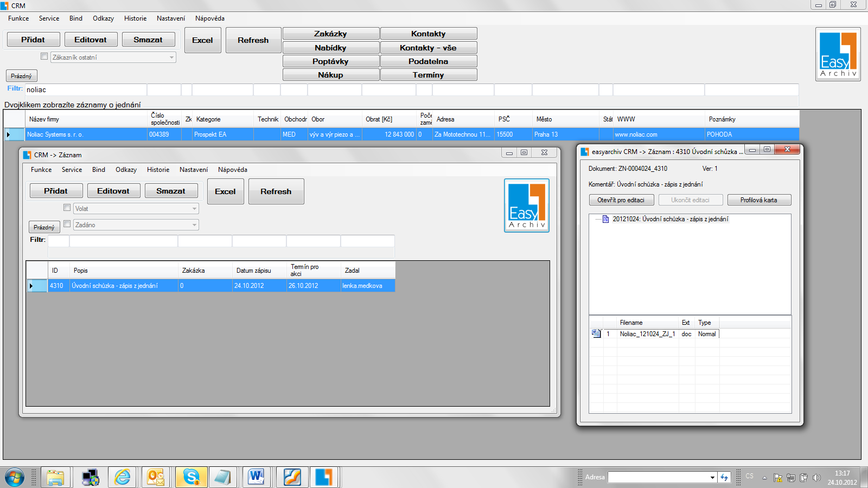Click the Zakázky button
This screenshot has width=868, height=488.
(330, 34)
